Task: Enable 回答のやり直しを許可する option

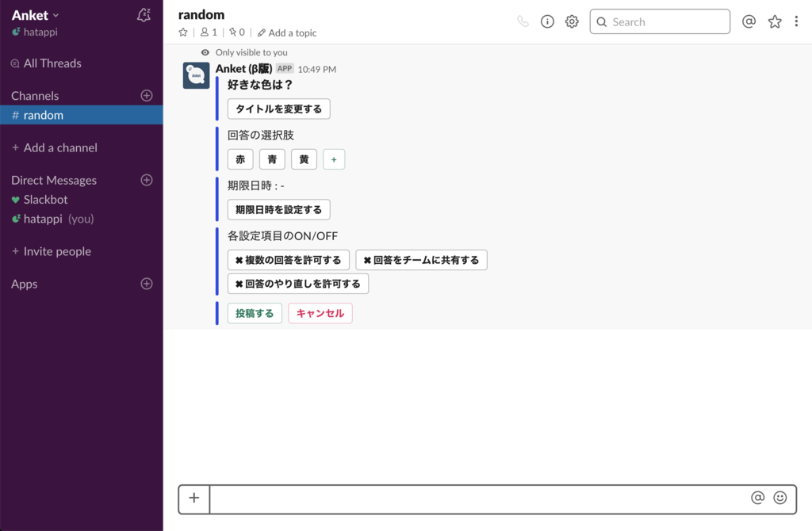Action: pos(297,283)
